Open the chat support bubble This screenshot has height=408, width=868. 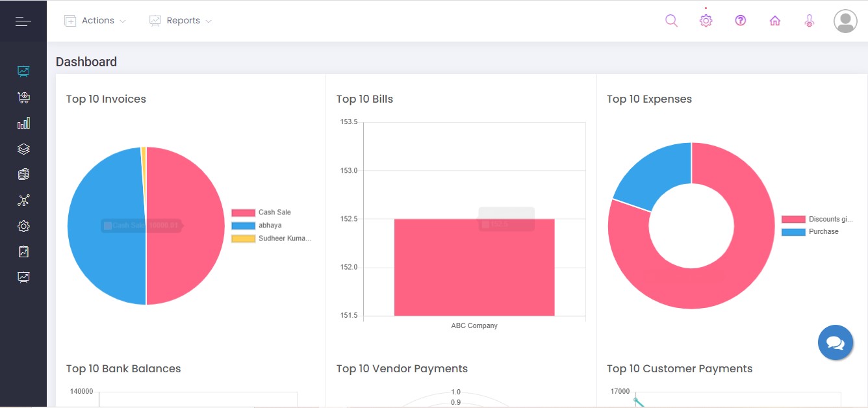click(x=836, y=342)
